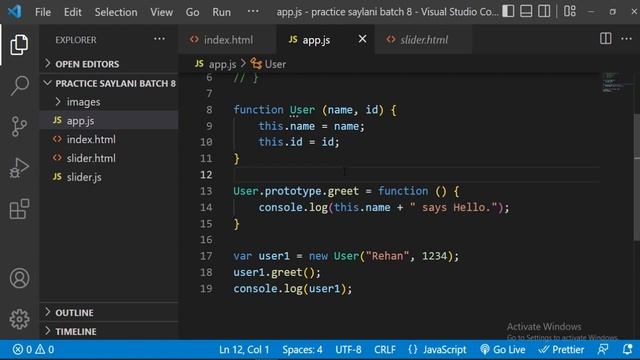Open the notifications bell

point(627,349)
